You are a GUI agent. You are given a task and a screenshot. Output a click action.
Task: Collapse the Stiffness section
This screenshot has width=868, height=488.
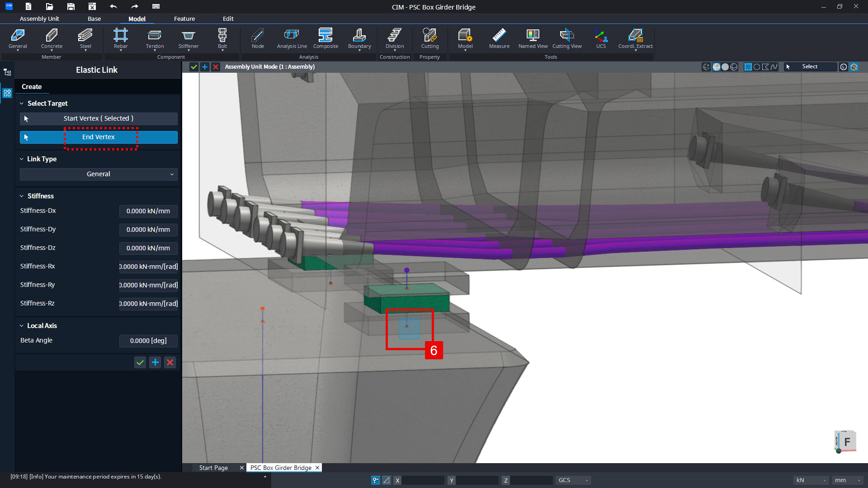(21, 196)
